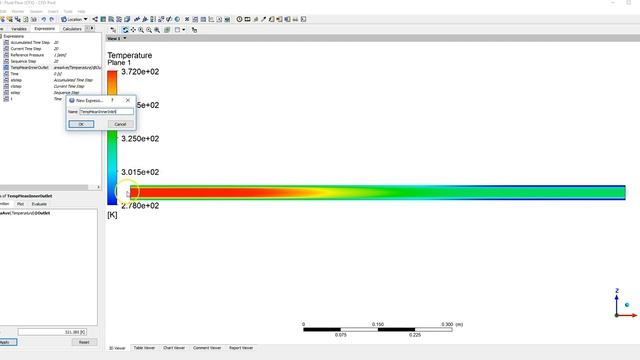The height and width of the screenshot is (360, 640).
Task: Click the Fit View magnifier icon
Action: tap(157, 30)
